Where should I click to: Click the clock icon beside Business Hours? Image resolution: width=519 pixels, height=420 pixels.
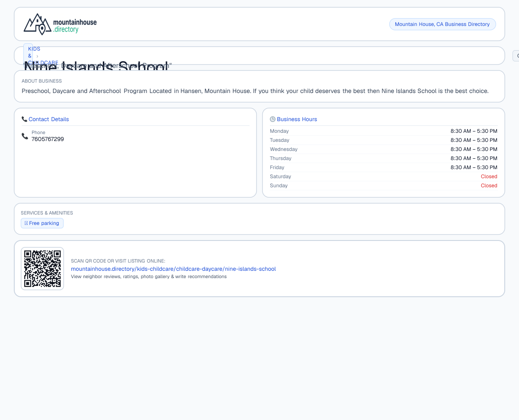tap(272, 119)
